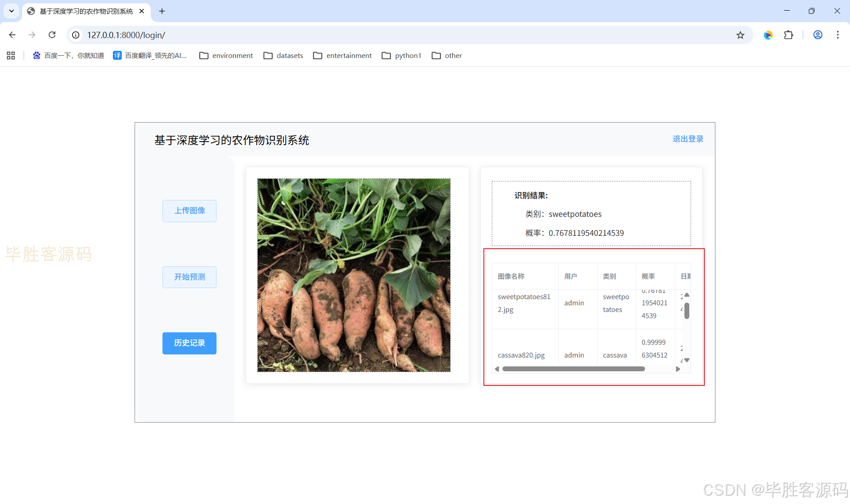850x504 pixels.
Task: Click the 开始预测 predict button
Action: 189,277
